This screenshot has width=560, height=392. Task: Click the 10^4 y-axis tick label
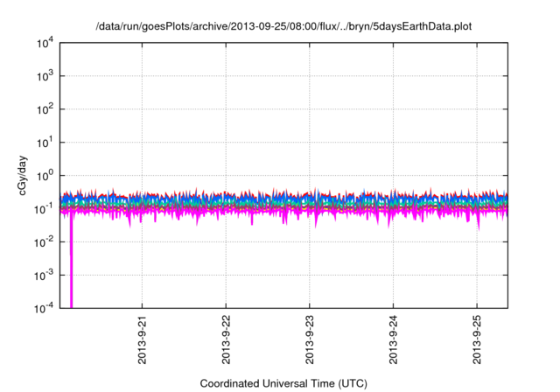(45, 43)
